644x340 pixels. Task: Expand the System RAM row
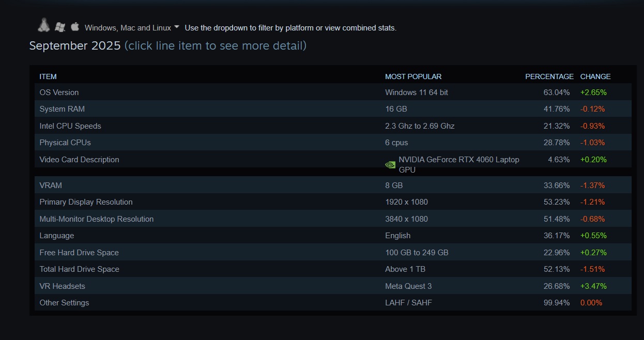62,109
